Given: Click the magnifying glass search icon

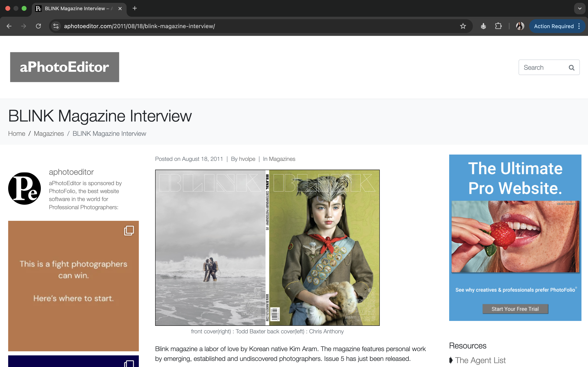Looking at the screenshot, I should pyautogui.click(x=571, y=68).
